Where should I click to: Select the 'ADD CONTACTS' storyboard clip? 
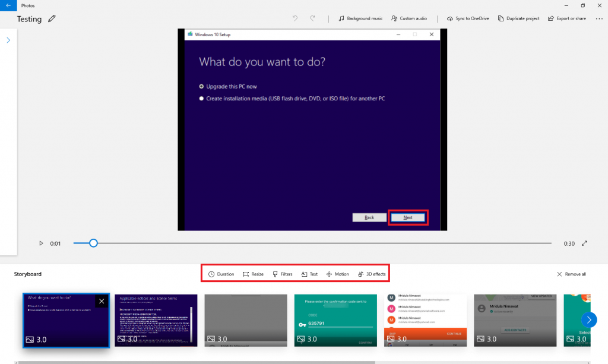[515, 320]
